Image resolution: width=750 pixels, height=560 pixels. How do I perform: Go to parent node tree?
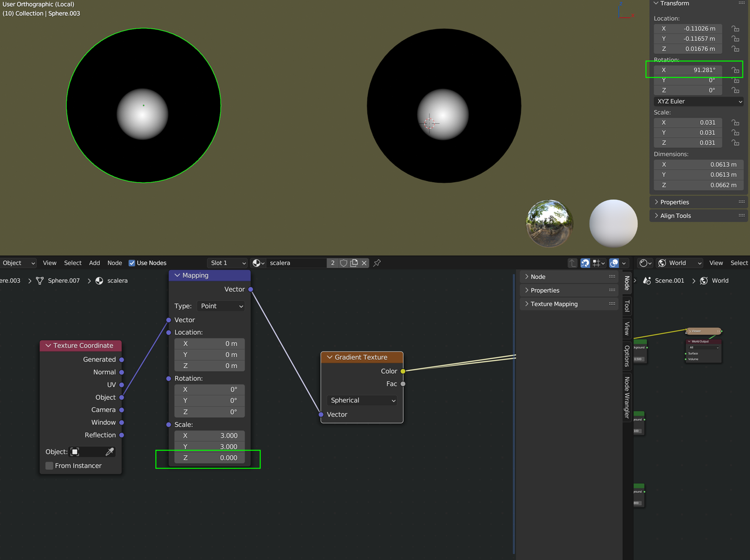tap(572, 263)
